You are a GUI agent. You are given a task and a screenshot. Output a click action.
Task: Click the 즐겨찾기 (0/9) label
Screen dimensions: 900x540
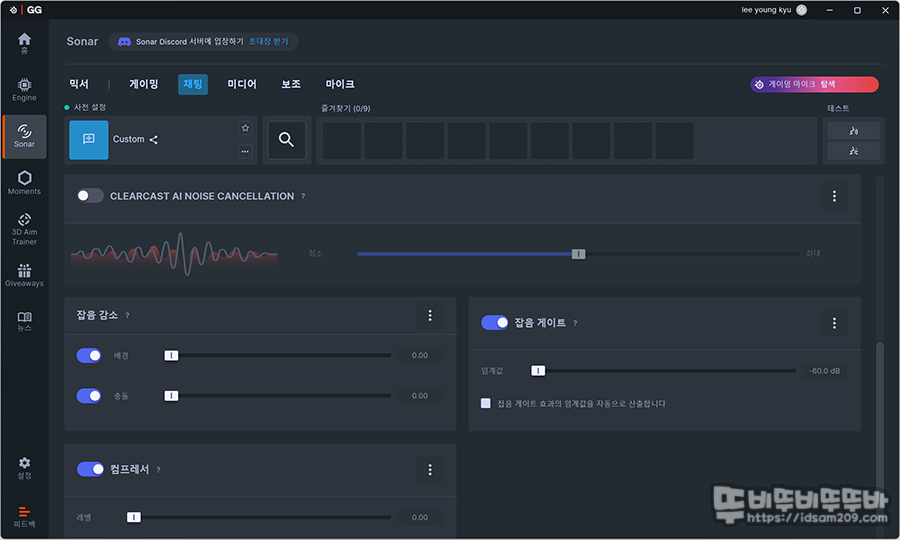click(346, 108)
